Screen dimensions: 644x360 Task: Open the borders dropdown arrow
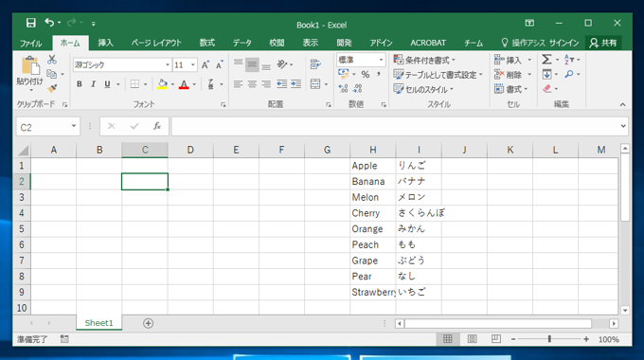[146, 84]
